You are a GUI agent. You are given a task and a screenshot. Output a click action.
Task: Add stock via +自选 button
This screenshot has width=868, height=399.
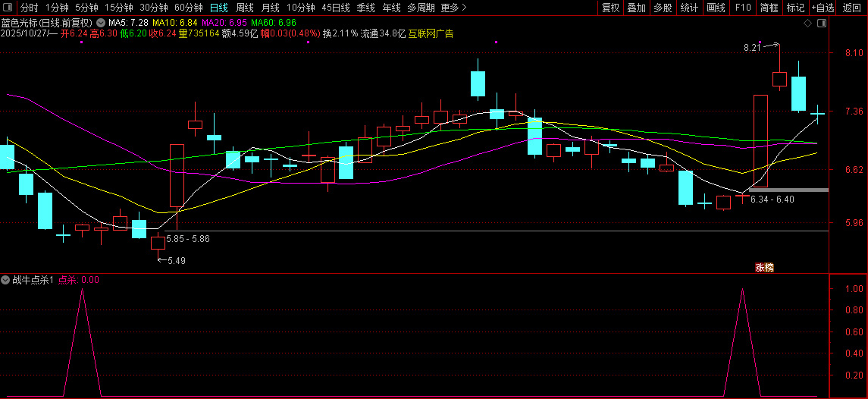pos(823,8)
